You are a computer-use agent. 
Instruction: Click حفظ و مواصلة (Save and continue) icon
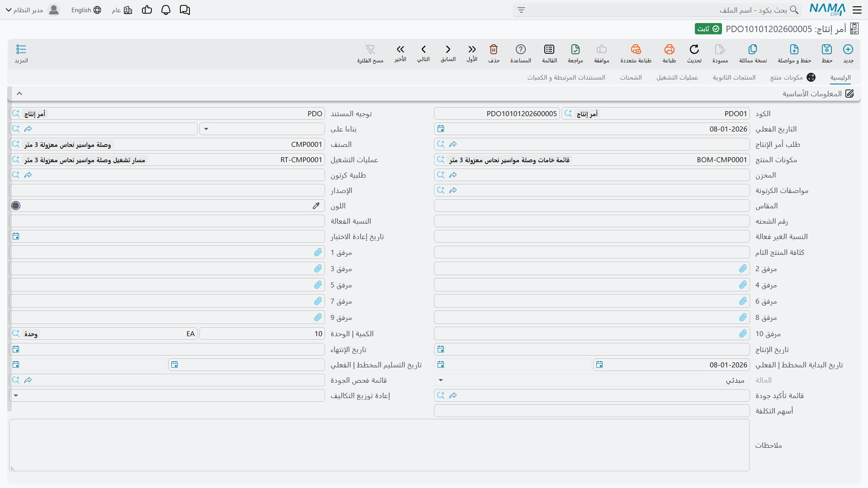point(794,49)
